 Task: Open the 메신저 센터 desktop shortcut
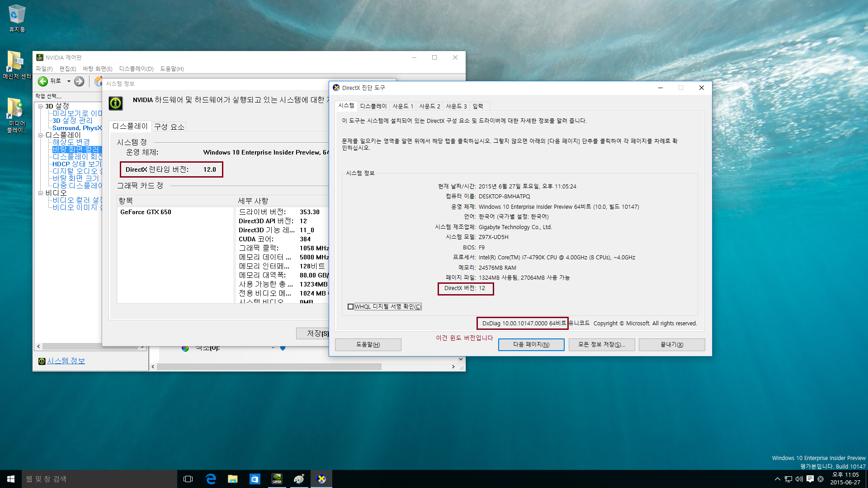pos(17,65)
